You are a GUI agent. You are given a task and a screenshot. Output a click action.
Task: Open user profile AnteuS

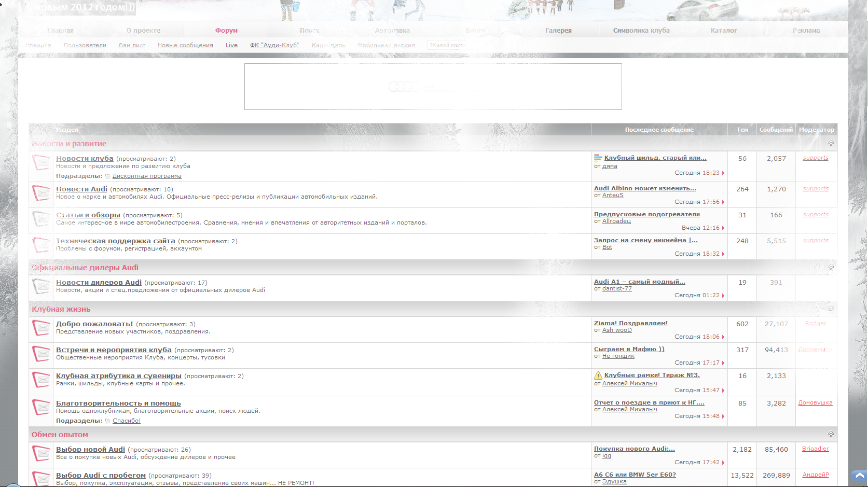613,196
